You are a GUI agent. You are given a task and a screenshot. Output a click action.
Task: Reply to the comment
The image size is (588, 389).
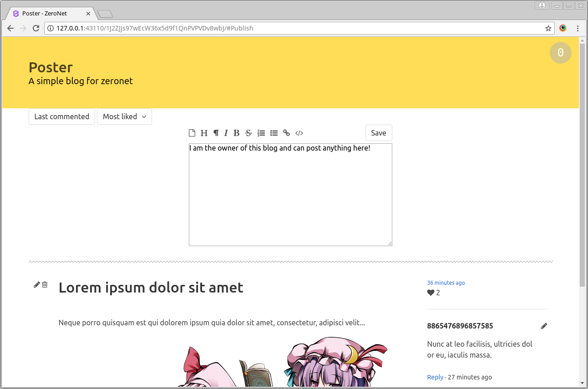(x=435, y=377)
